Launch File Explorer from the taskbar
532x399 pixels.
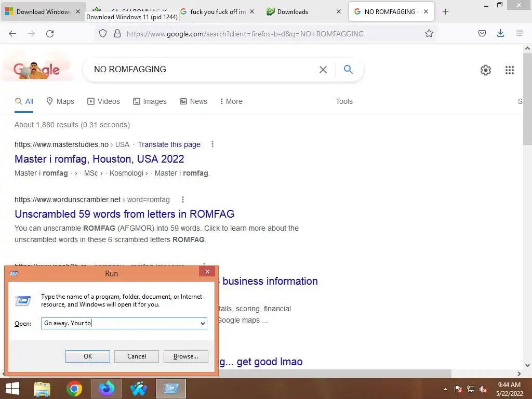click(x=42, y=389)
